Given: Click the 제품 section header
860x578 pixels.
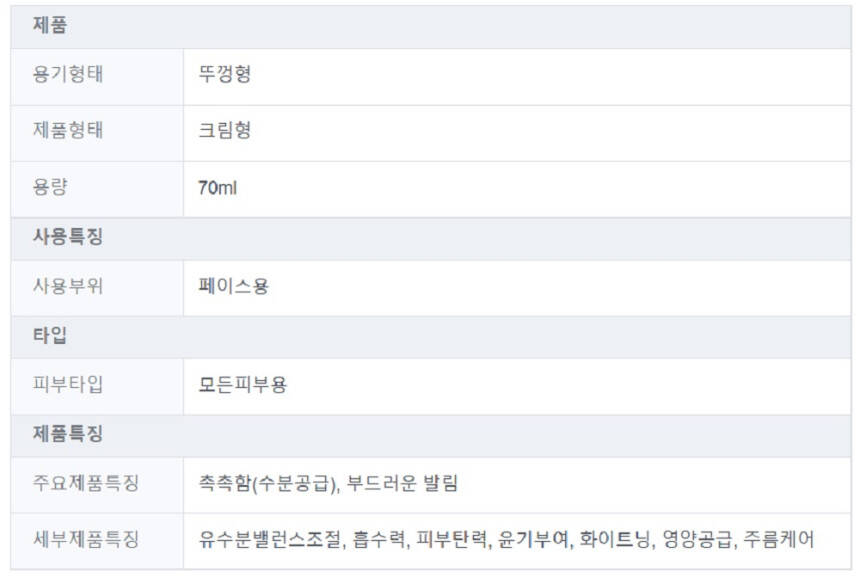Looking at the screenshot, I should [x=50, y=27].
